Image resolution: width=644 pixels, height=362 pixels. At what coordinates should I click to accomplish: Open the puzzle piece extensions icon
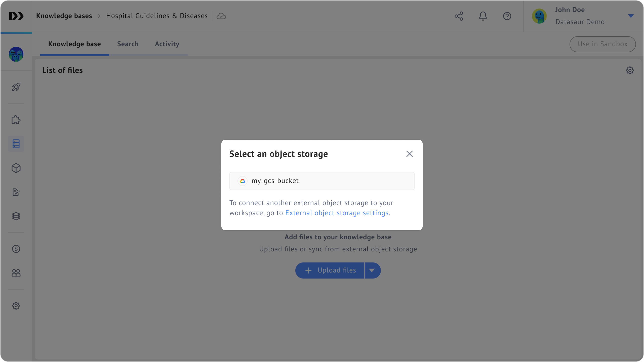point(16,120)
